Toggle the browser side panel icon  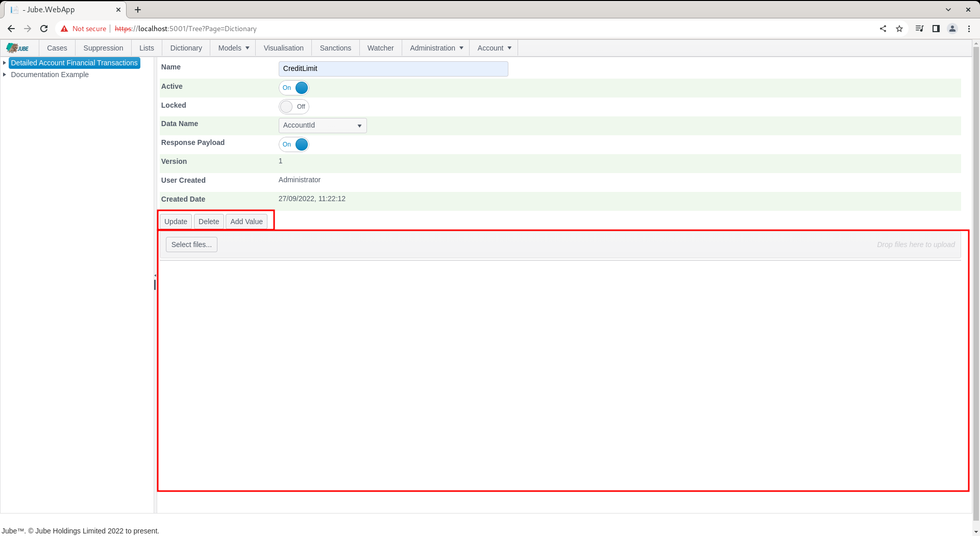click(x=936, y=29)
